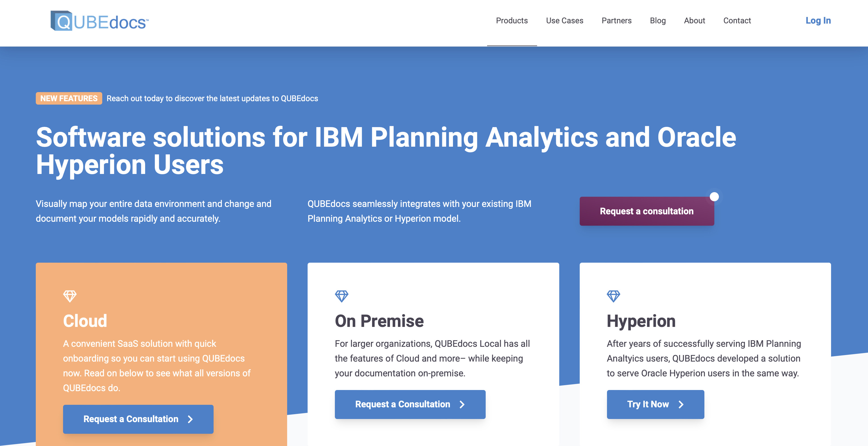Screen dimensions: 868x446
Task: Click Request a Consultation on the On Premise card
Action: click(410, 404)
